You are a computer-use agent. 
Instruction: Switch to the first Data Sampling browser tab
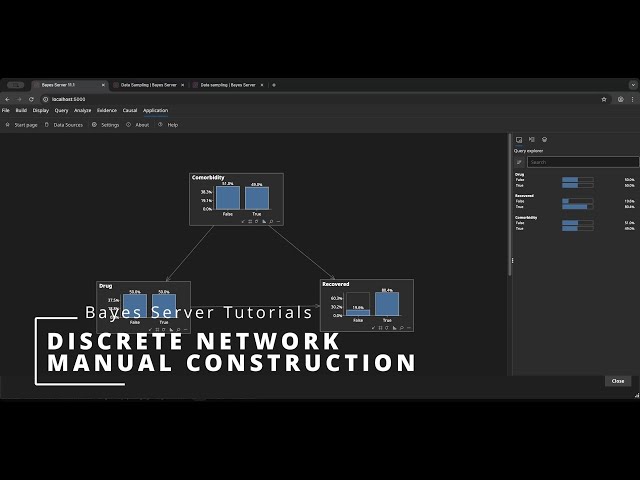point(149,85)
